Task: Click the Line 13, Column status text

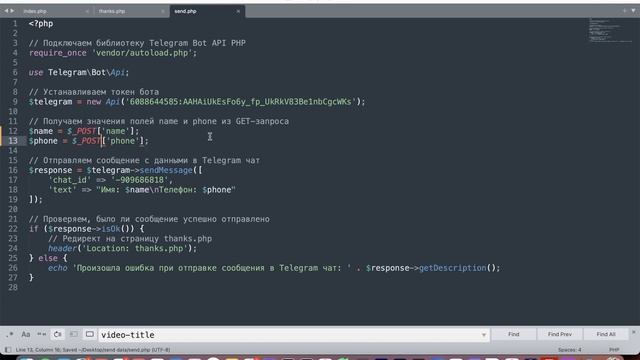Action: [x=93, y=350]
